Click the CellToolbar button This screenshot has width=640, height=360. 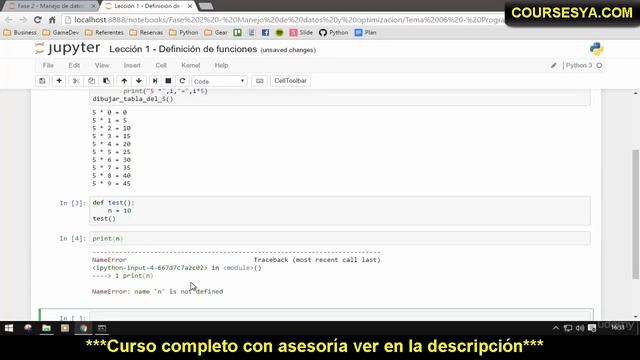click(x=290, y=81)
